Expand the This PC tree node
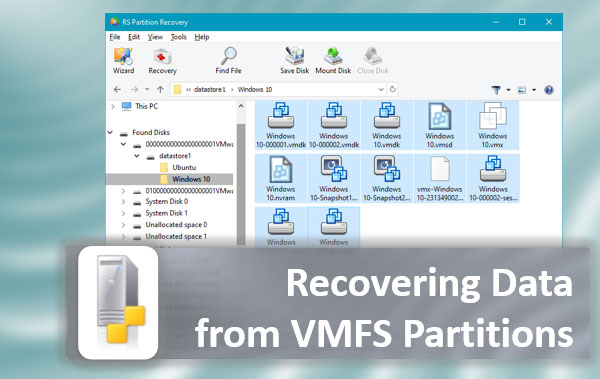 point(113,106)
